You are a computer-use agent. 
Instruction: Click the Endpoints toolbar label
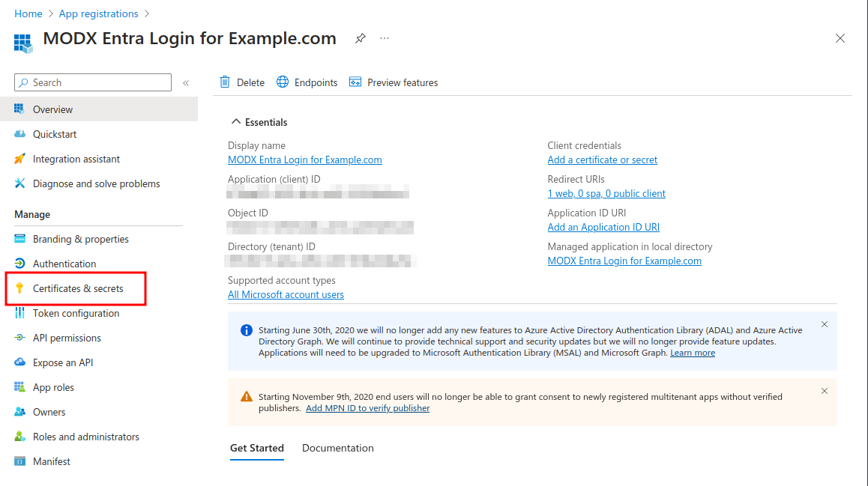316,82
